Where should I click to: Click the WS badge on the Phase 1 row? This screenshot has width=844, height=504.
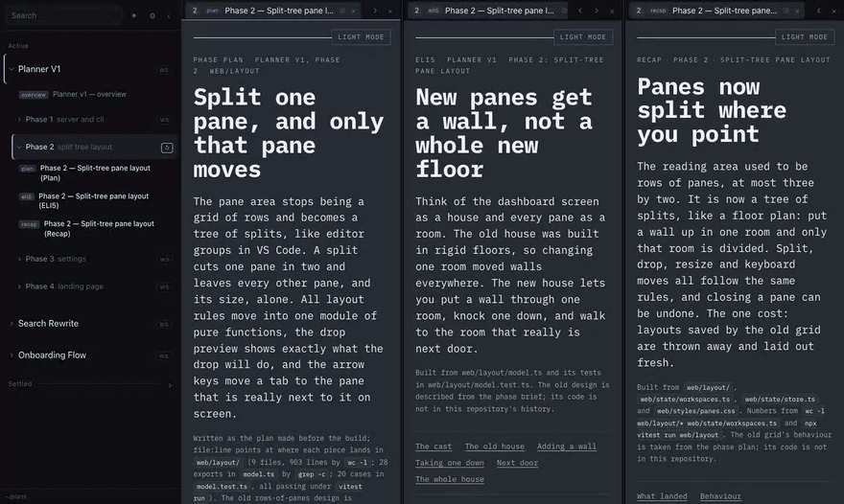pos(164,120)
